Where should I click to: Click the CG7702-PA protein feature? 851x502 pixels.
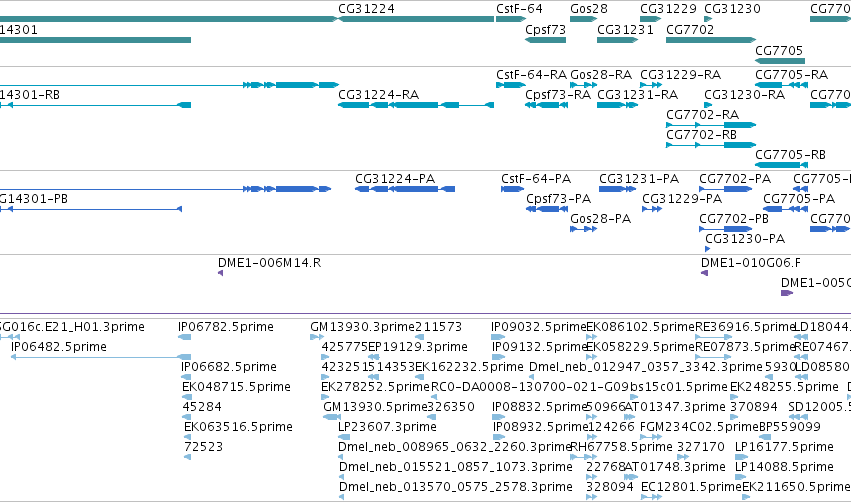tap(726, 189)
